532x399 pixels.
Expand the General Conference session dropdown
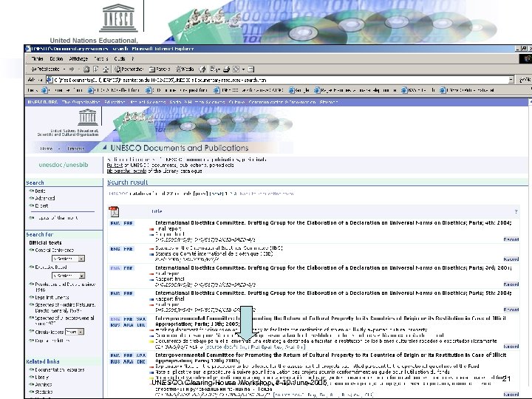coord(81,259)
